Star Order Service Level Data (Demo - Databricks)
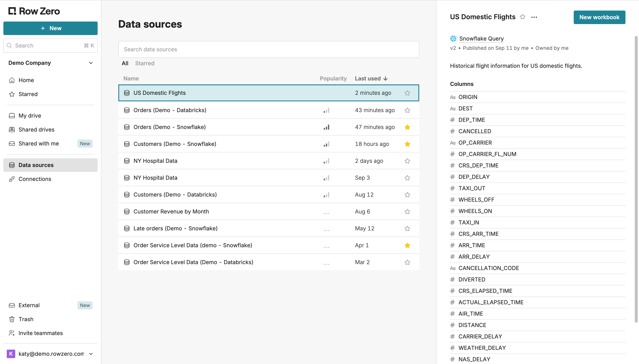This screenshot has width=639, height=364. (407, 262)
